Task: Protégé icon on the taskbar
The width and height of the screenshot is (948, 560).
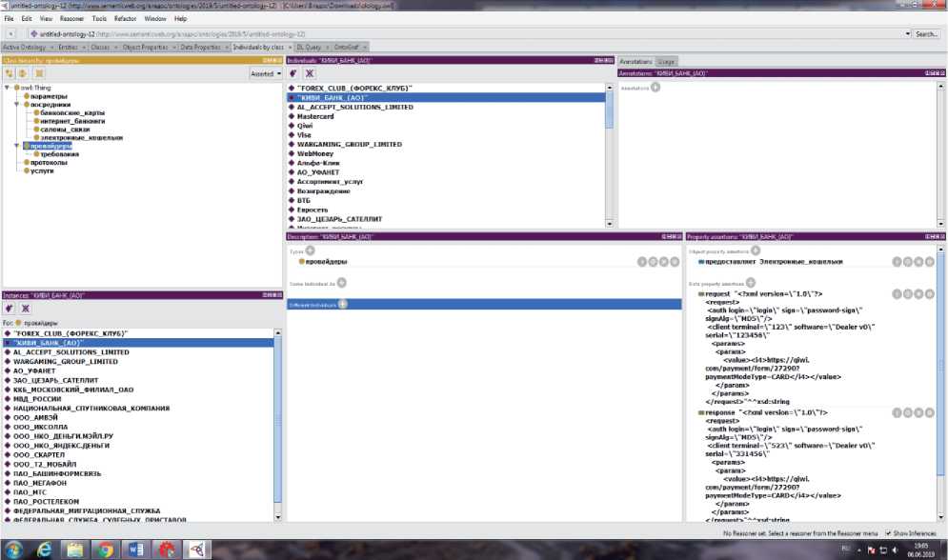Action: point(197,550)
